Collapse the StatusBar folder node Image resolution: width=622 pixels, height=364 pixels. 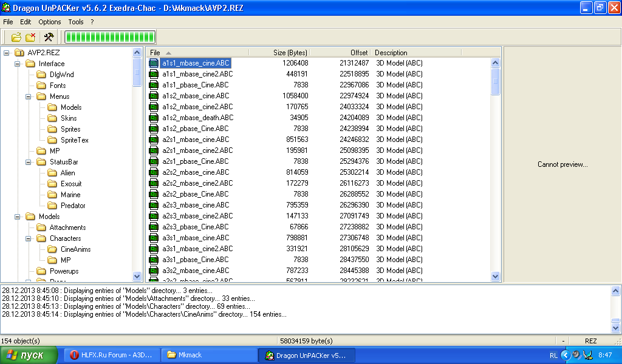pos(28,162)
